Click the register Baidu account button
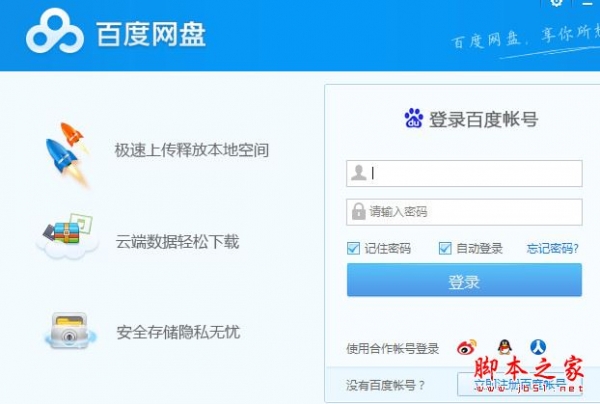The width and height of the screenshot is (600, 404). coord(520,384)
